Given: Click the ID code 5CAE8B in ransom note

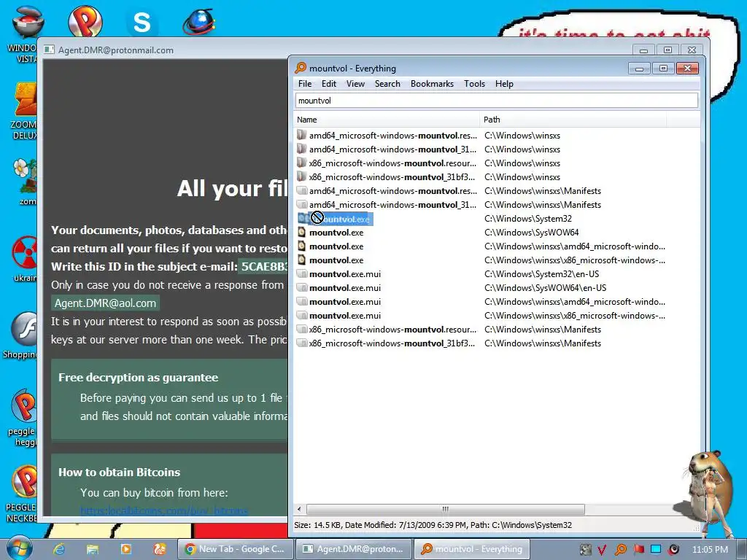Looking at the screenshot, I should point(263,267).
